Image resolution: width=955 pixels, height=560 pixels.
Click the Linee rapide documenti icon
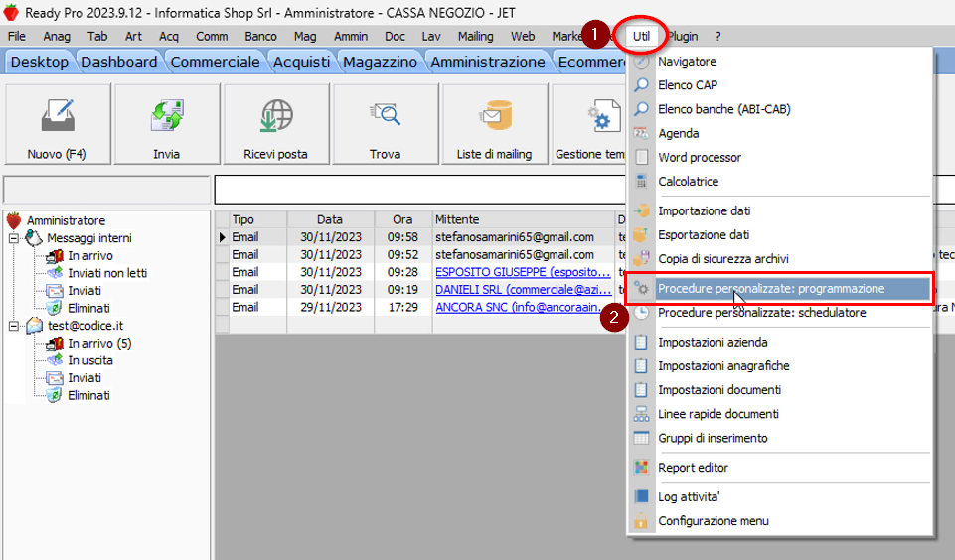tap(641, 414)
